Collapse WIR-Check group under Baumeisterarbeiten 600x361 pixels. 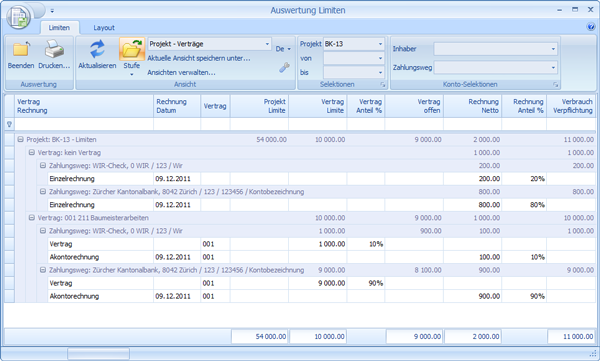click(x=43, y=230)
